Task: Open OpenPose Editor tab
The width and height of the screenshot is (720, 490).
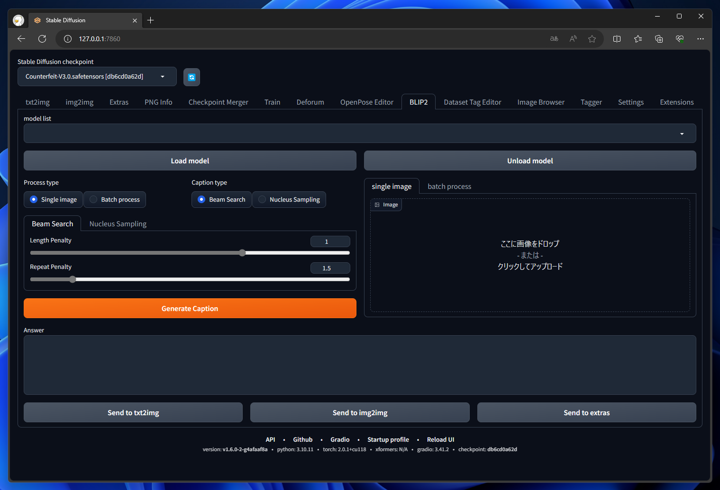Action: click(x=366, y=102)
